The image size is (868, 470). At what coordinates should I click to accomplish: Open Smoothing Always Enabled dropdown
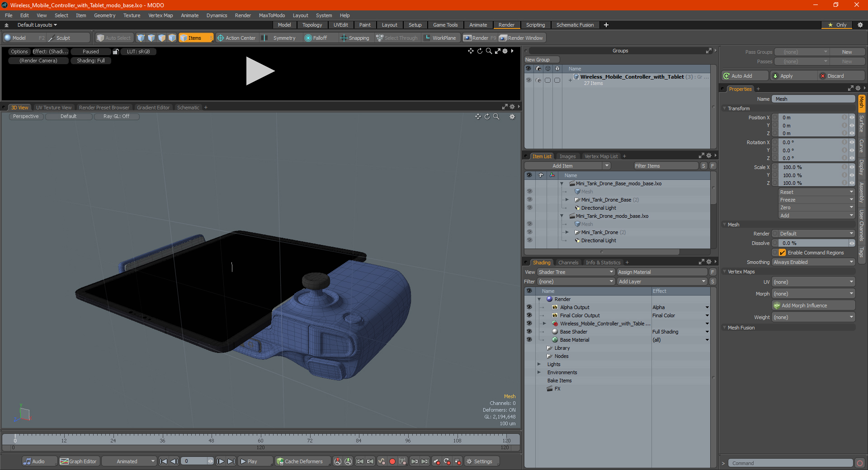click(813, 262)
